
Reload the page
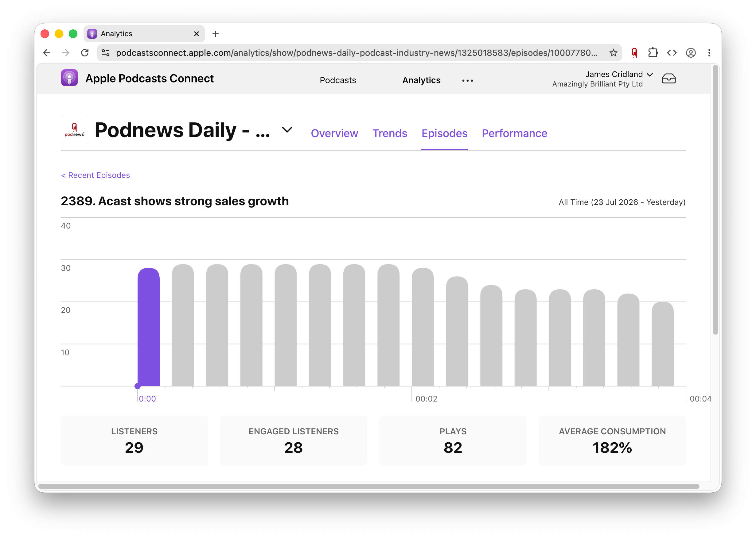(x=85, y=53)
